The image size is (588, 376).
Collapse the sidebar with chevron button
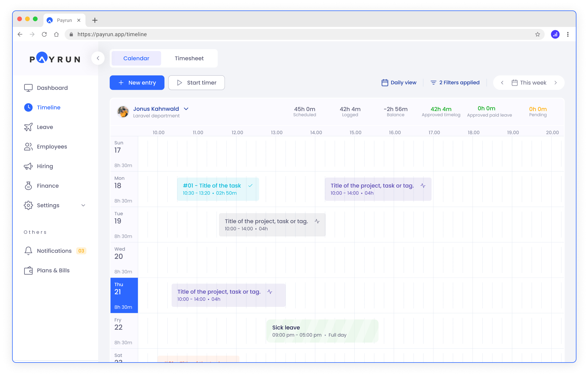click(x=98, y=58)
